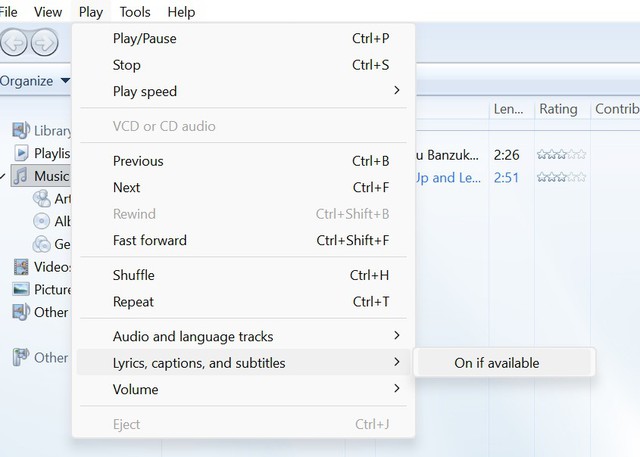Select the track ending in 'Up and Le...'
This screenshot has width=640, height=457.
(x=448, y=177)
